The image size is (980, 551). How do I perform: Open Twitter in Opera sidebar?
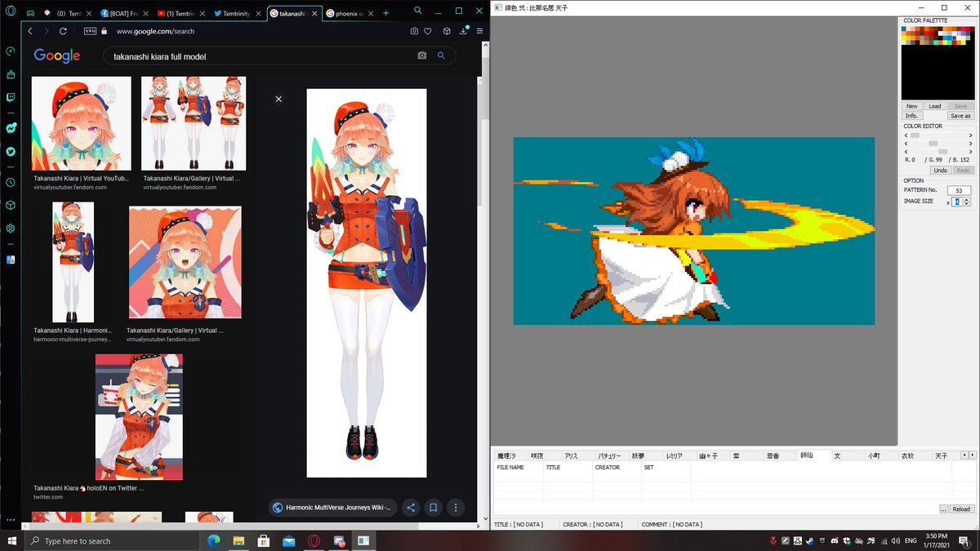11,152
